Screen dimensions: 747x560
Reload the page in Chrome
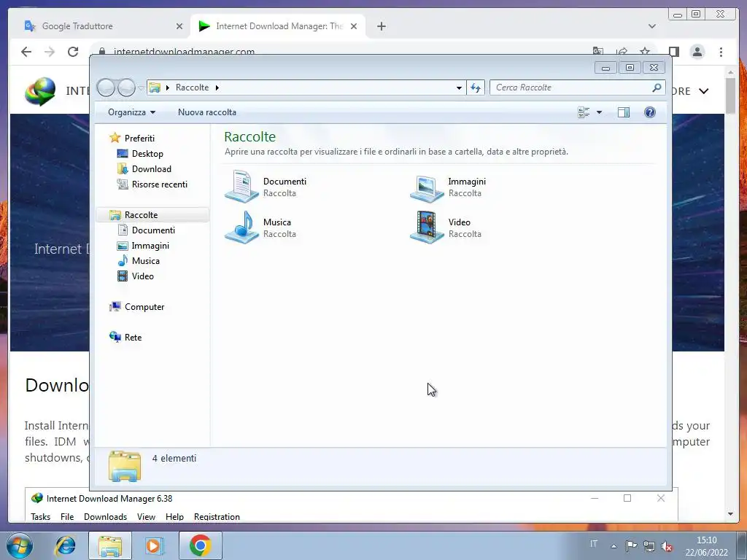pos(73,52)
